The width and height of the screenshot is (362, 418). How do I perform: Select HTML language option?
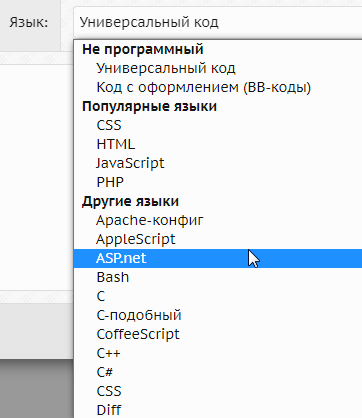coord(218,144)
